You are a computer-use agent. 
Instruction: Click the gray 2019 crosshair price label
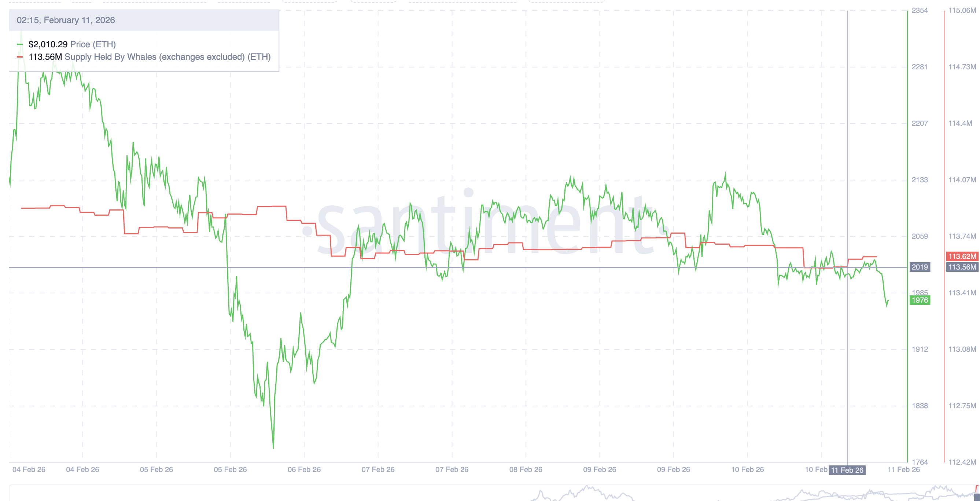pos(920,267)
